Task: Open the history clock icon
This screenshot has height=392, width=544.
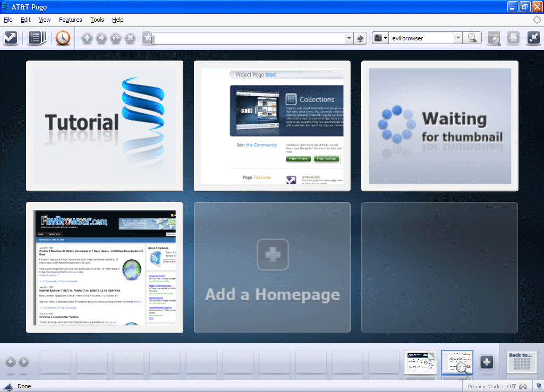Action: coord(63,38)
